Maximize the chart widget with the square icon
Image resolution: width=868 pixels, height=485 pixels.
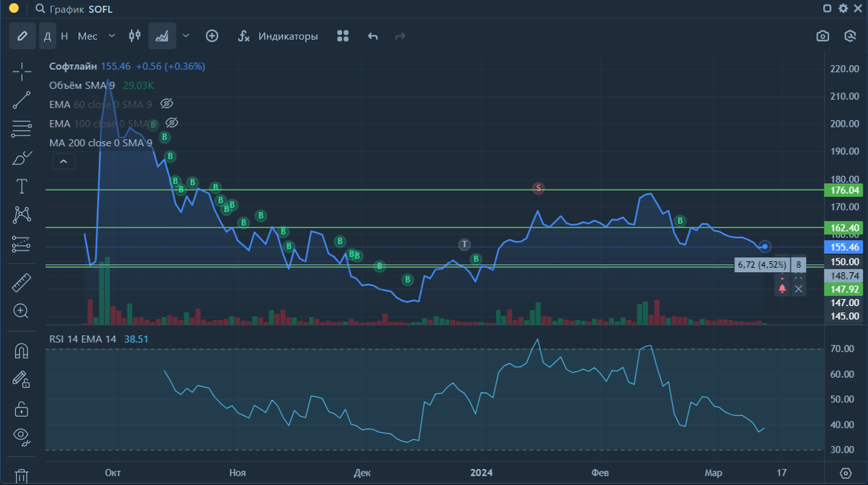tap(827, 8)
